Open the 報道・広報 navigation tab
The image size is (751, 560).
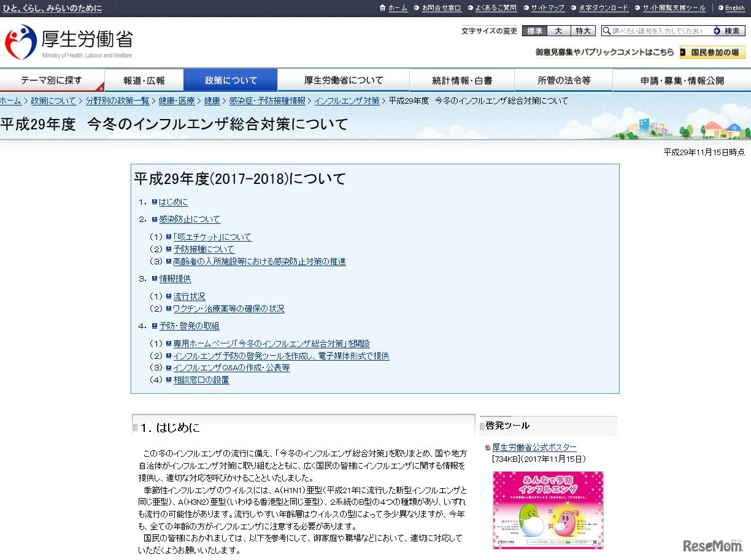click(144, 80)
